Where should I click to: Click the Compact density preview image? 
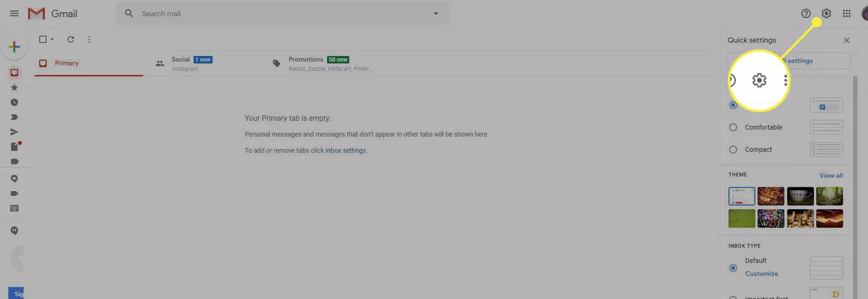[x=826, y=149]
